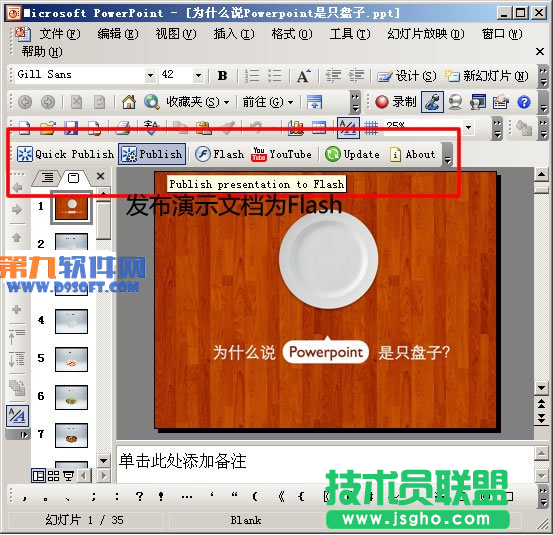Open the Gill Sans font dropdown
Viewport: 553px width, 535px height.
click(151, 75)
